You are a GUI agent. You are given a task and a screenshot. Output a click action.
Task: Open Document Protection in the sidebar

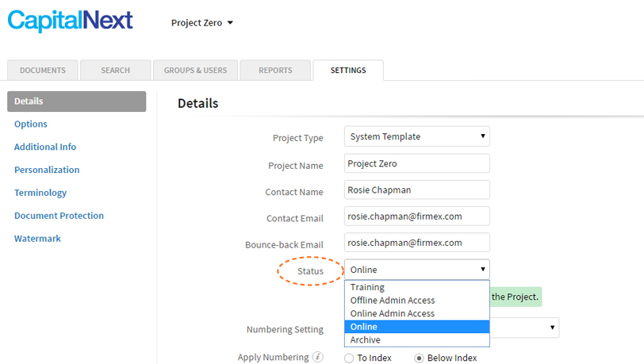[x=59, y=216]
